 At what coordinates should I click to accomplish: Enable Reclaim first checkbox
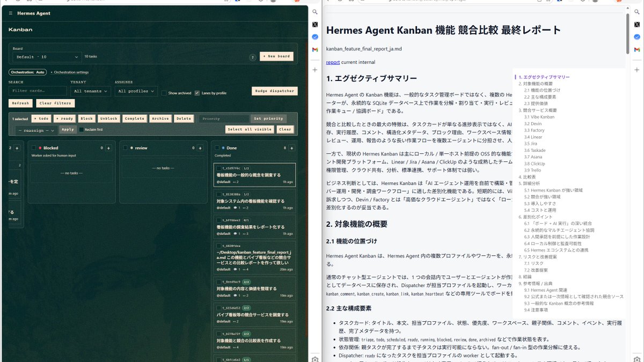click(x=82, y=129)
